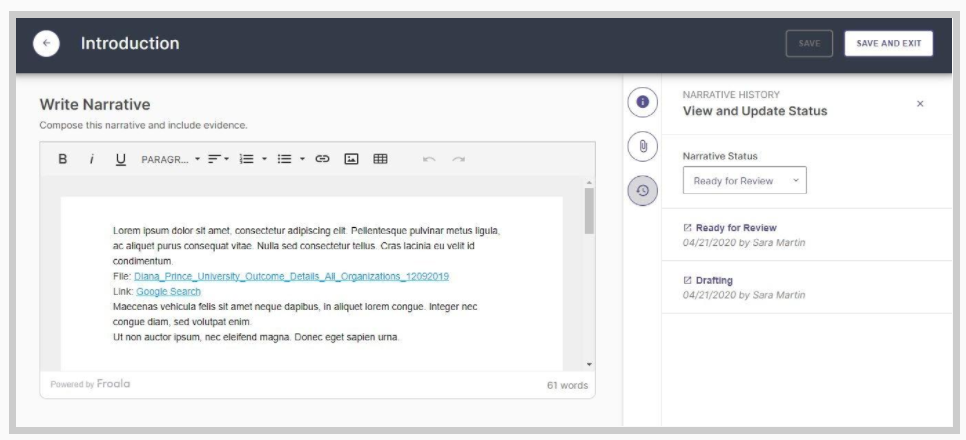Open the text alignment dropdown
This screenshot has height=440, width=966.
pos(218,159)
